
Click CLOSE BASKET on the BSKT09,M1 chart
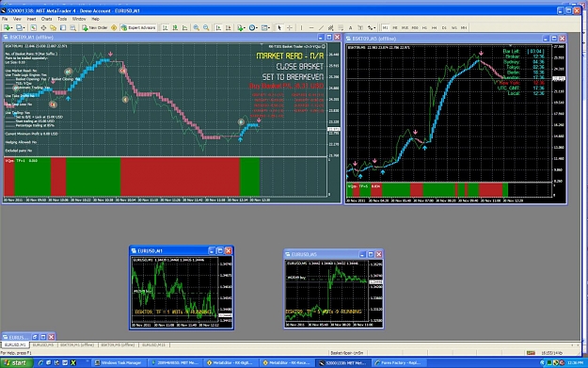[x=299, y=67]
